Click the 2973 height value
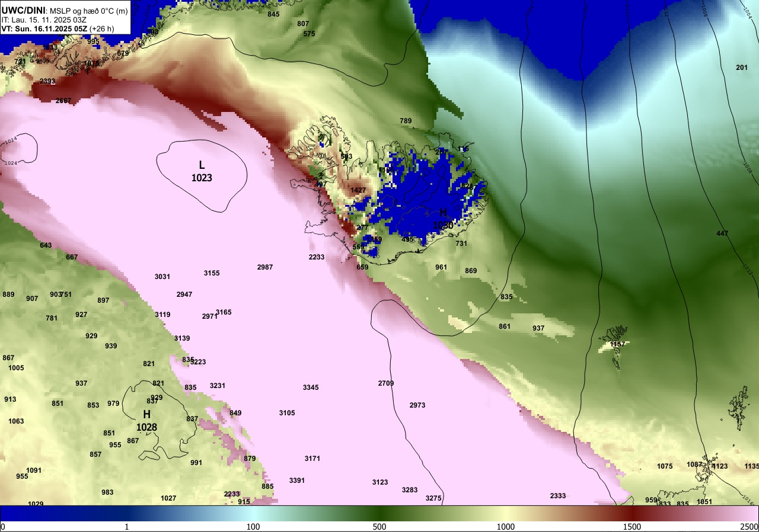 (417, 405)
